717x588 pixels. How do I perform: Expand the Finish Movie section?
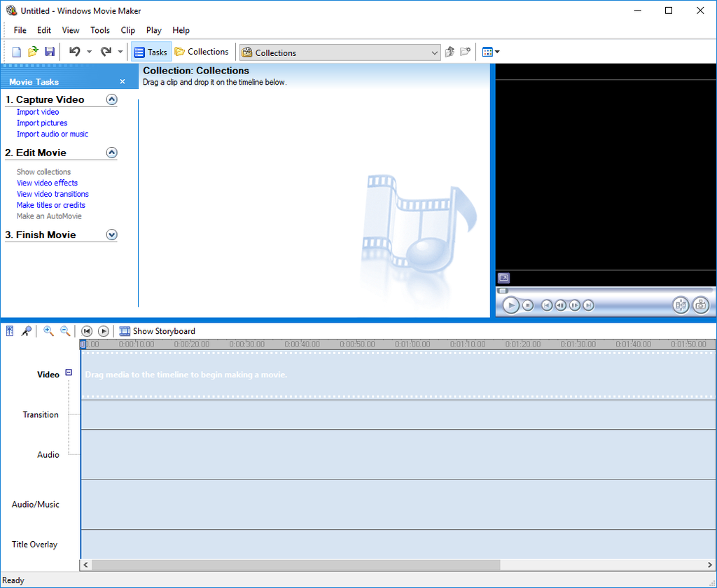point(111,234)
